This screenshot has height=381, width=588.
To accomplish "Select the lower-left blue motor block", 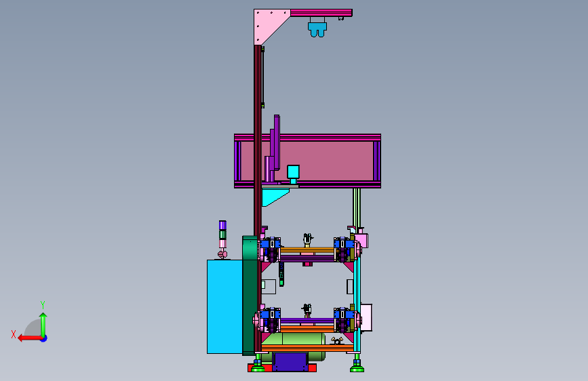I will [271, 315].
